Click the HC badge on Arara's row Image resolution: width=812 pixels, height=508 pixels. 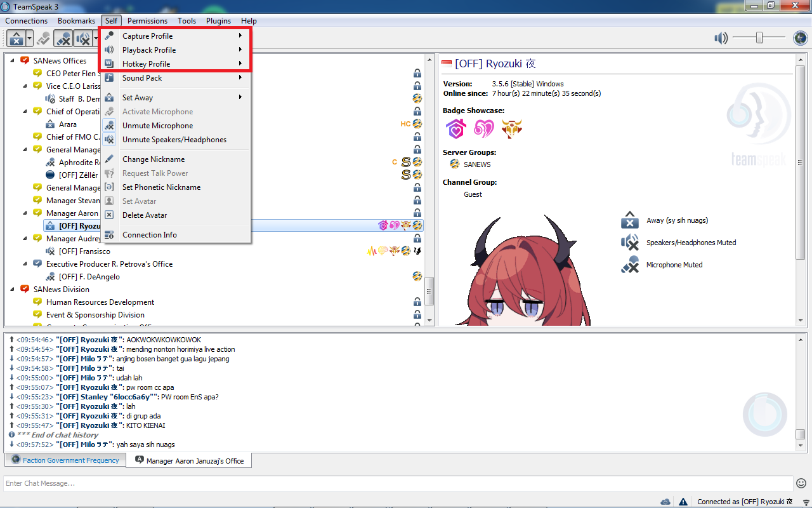[x=405, y=124]
